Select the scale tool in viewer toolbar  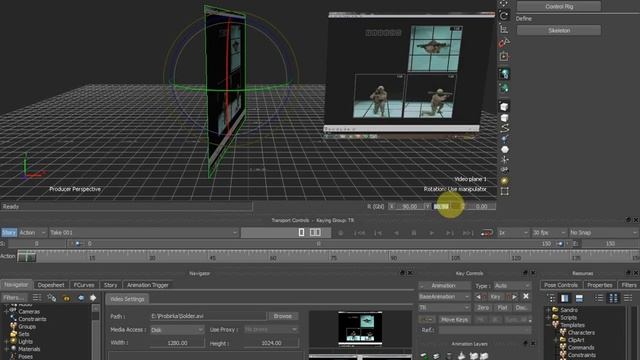504,29
